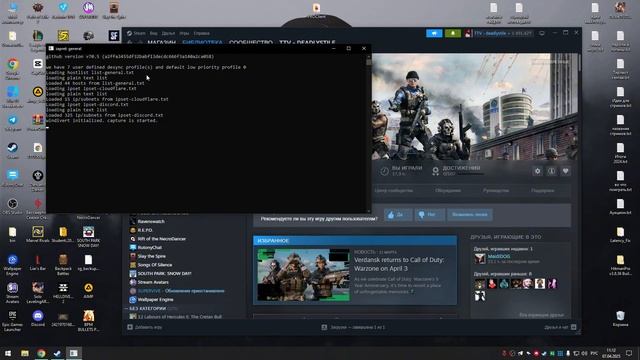
Task: Click the ask later button next to thumbs-down
Action: (470, 215)
